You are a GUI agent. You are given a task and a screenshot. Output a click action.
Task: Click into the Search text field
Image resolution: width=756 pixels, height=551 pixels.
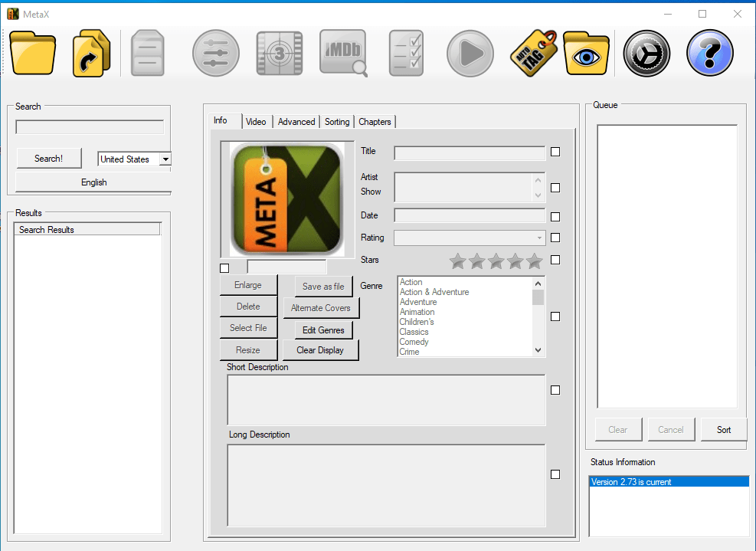click(90, 127)
